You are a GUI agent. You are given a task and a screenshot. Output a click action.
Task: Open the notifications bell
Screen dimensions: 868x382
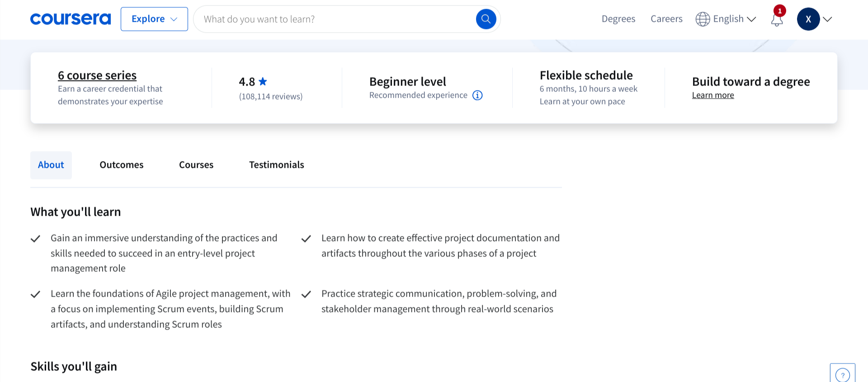pyautogui.click(x=777, y=19)
